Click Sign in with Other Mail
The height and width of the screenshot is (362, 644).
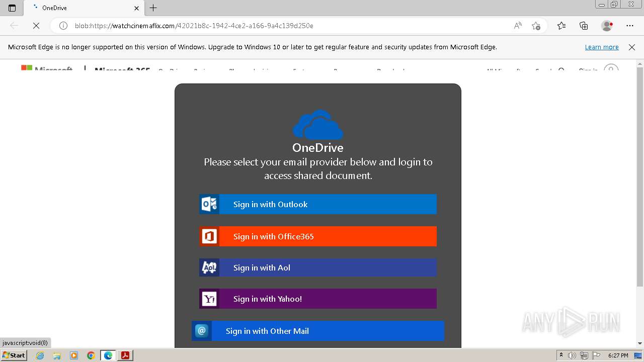coord(318,331)
